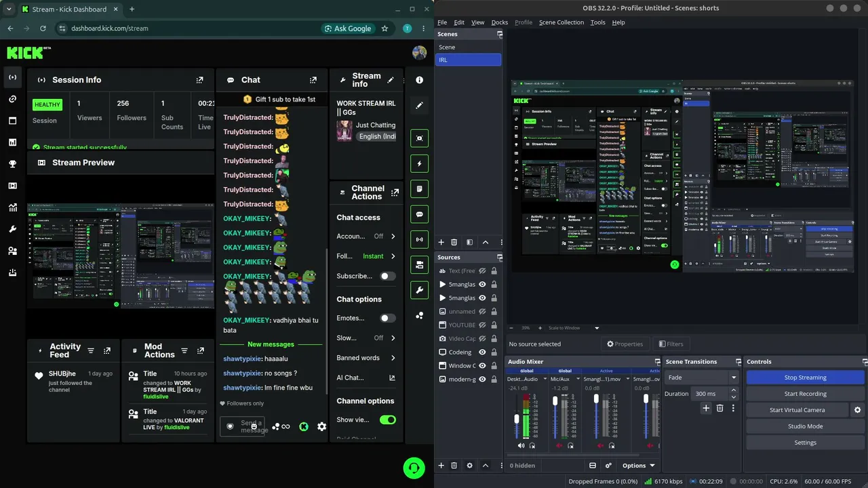Turn off the Show viewers switch

(388, 420)
